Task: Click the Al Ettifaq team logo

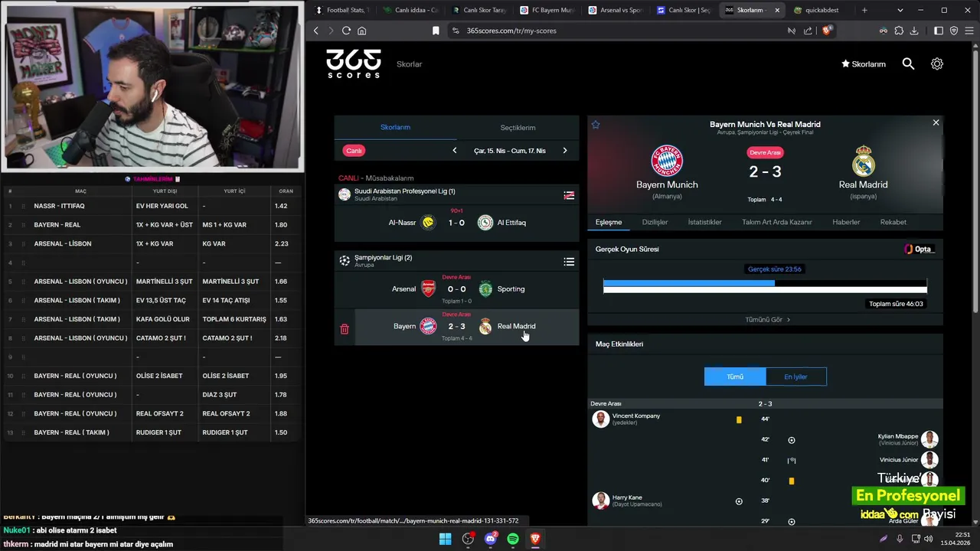Action: click(x=485, y=223)
